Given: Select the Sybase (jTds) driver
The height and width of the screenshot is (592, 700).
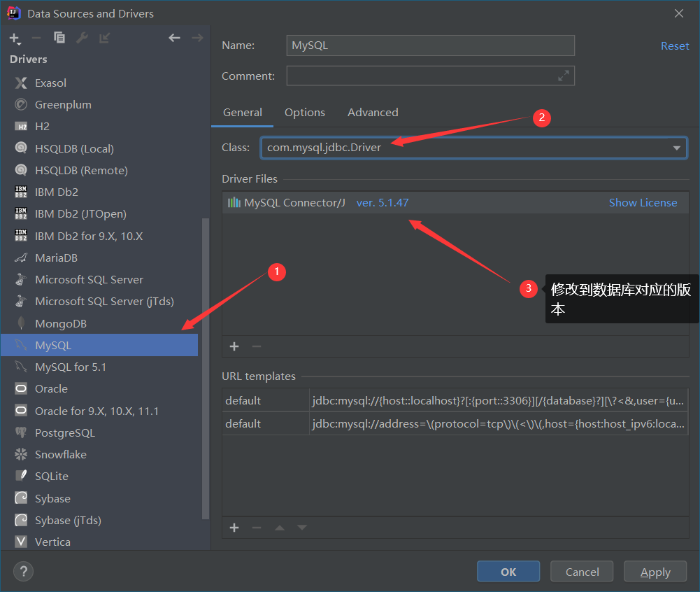Looking at the screenshot, I should click(99, 520).
